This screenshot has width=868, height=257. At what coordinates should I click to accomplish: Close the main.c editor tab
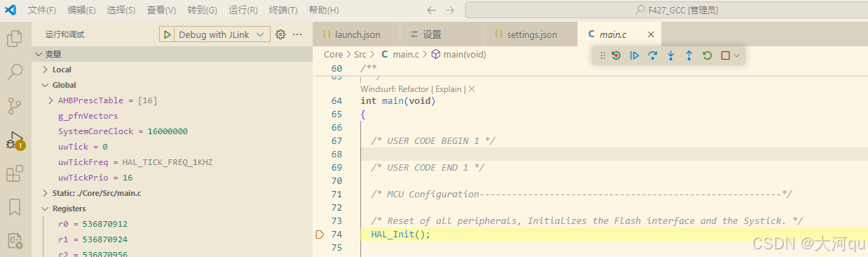coord(651,34)
